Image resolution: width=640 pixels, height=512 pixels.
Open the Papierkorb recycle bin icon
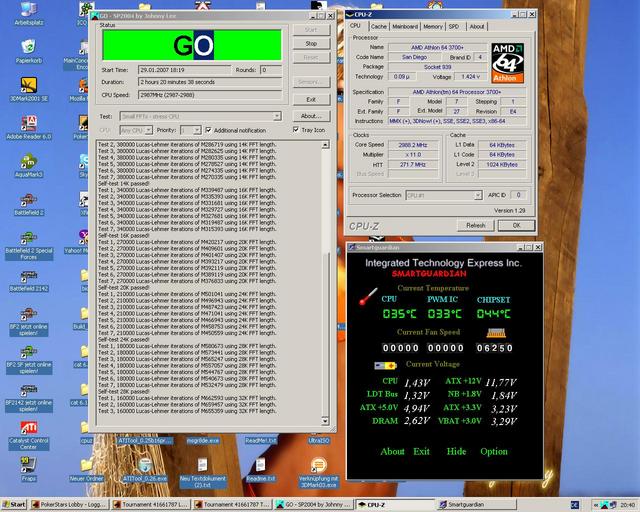click(29, 51)
